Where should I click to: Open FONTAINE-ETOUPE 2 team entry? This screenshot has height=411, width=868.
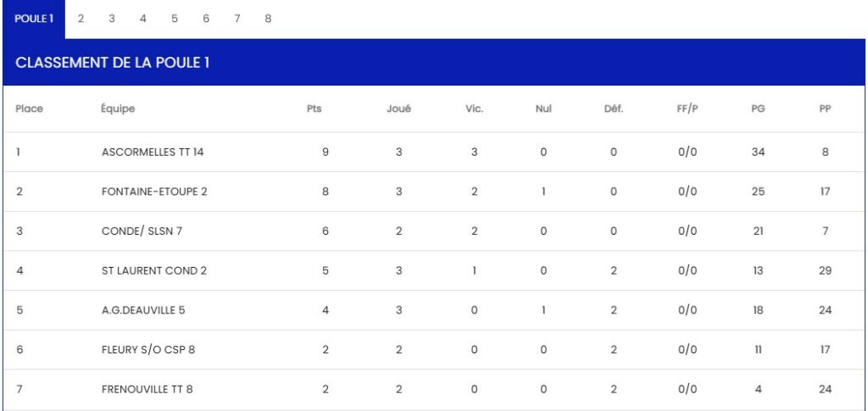click(x=154, y=192)
